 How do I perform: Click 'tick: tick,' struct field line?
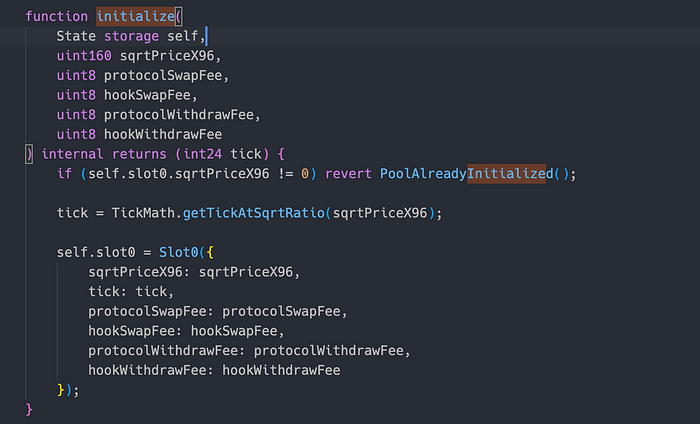point(131,291)
